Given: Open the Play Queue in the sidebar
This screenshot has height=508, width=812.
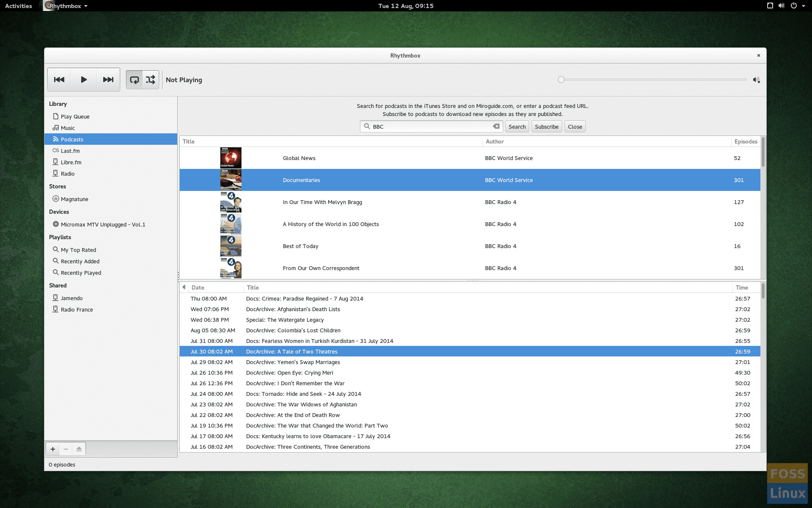Looking at the screenshot, I should pyautogui.click(x=111, y=116).
